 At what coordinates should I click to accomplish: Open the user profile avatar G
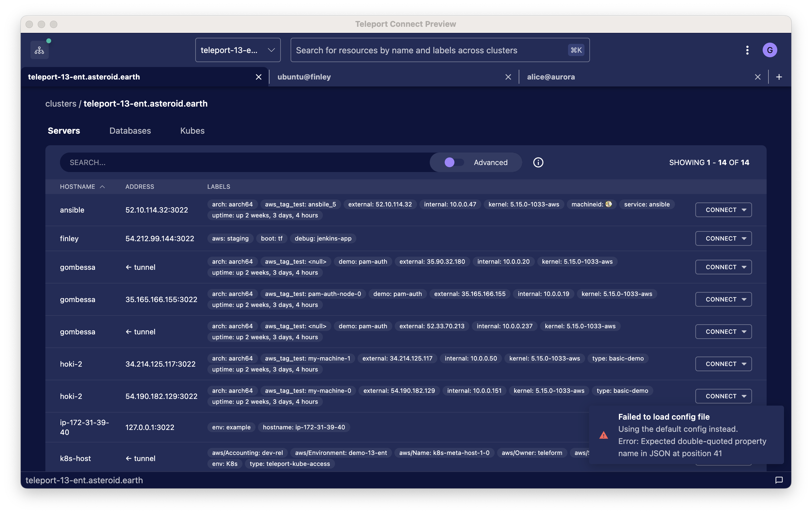[x=769, y=50]
